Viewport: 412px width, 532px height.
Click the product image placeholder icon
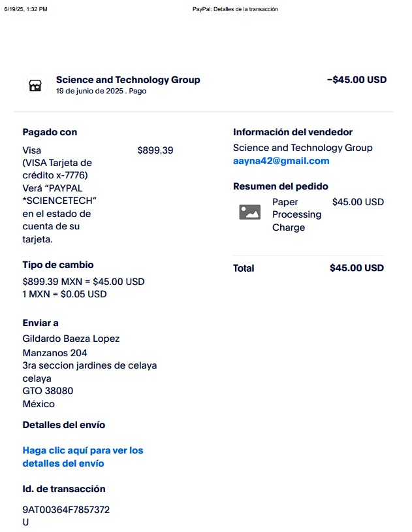[x=250, y=212]
